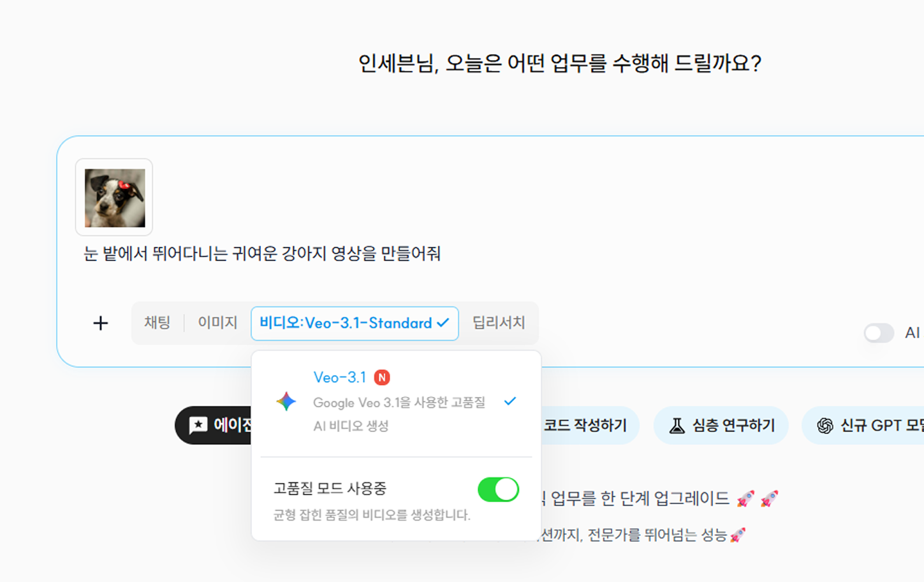
Task: Switch to the 이미지 tab
Action: point(217,323)
